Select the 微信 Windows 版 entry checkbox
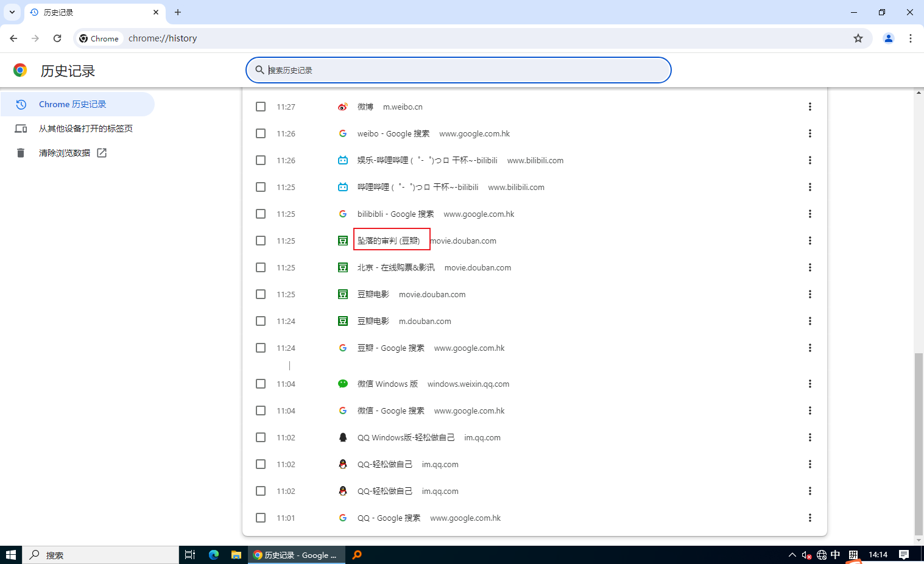 (x=261, y=384)
